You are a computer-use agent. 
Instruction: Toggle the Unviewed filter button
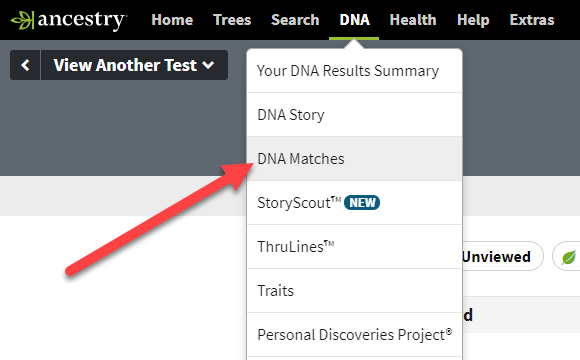coord(498,256)
